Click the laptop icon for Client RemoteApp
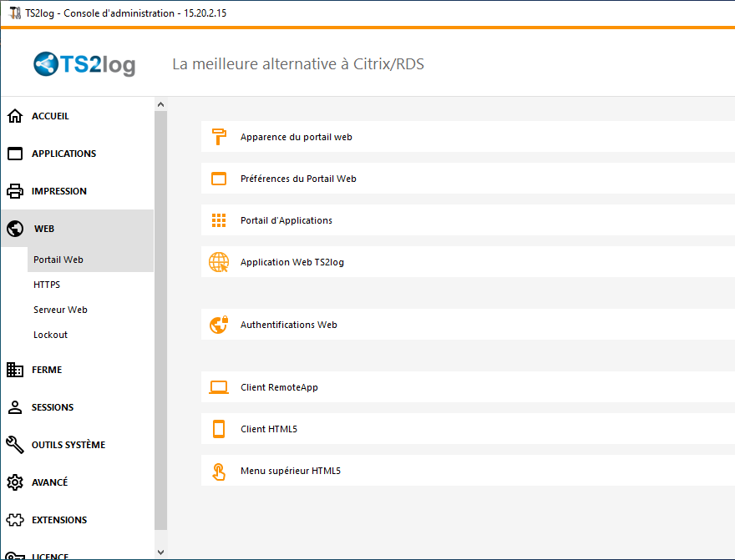This screenshot has height=560, width=735. pos(219,387)
